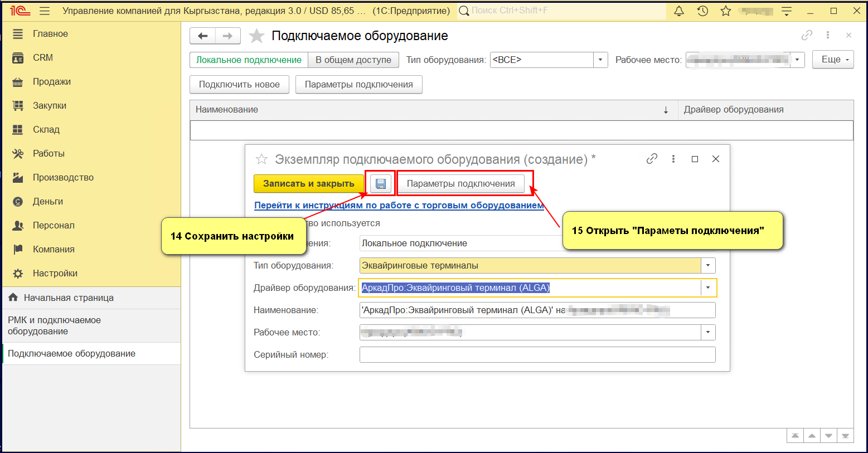Click the floppy disk save icon

point(381,183)
